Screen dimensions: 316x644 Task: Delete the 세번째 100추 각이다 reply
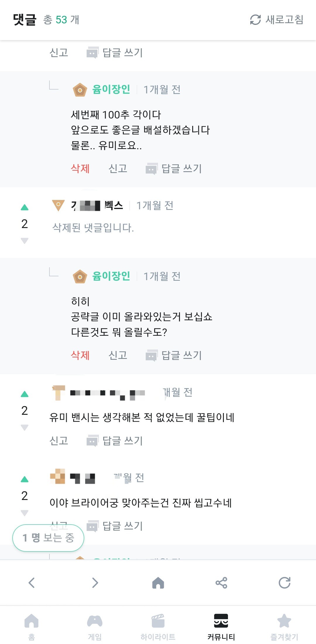tap(80, 168)
